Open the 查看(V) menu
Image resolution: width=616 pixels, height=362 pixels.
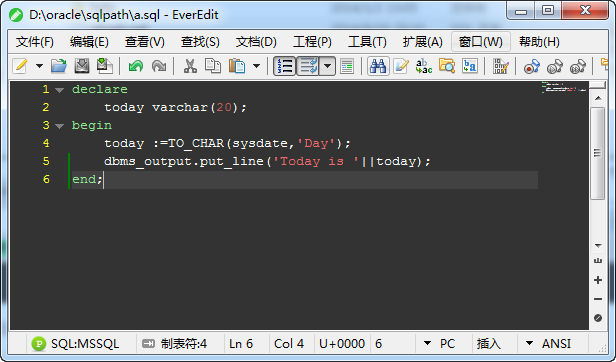(145, 42)
